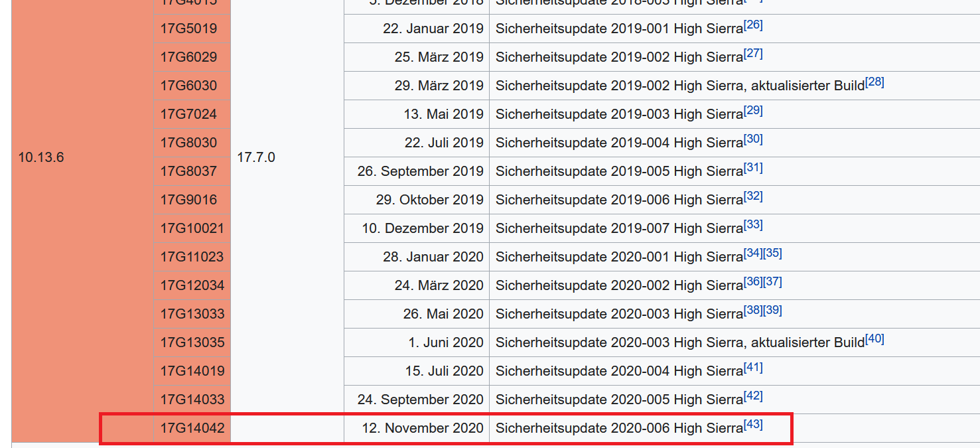Open citation 32 for update 2019-006
This screenshot has width=980, height=448.
coord(753,196)
